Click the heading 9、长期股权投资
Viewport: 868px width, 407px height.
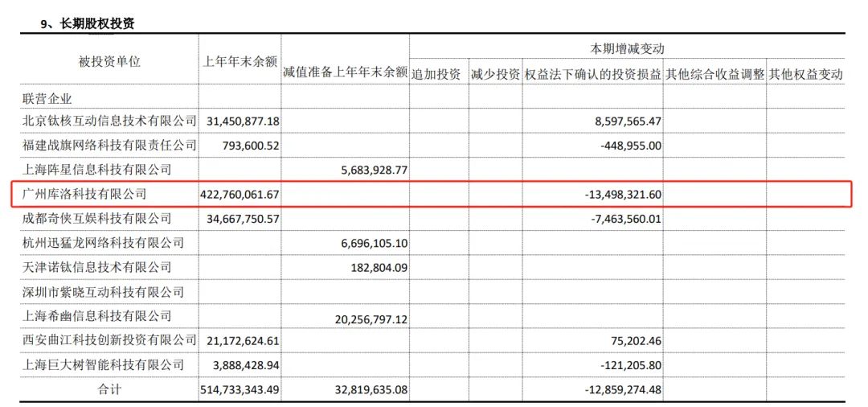click(x=88, y=24)
